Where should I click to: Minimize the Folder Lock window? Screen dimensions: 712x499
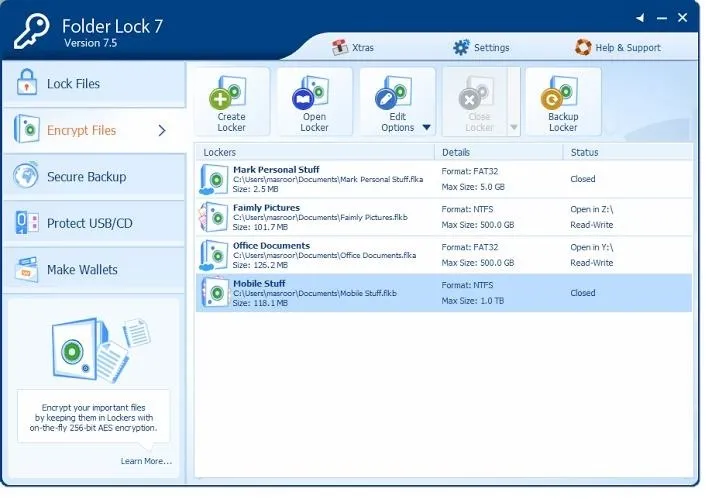662,18
